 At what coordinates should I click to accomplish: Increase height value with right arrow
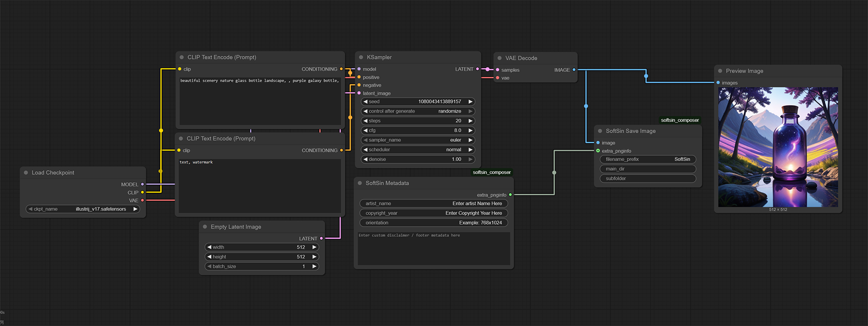pos(314,257)
